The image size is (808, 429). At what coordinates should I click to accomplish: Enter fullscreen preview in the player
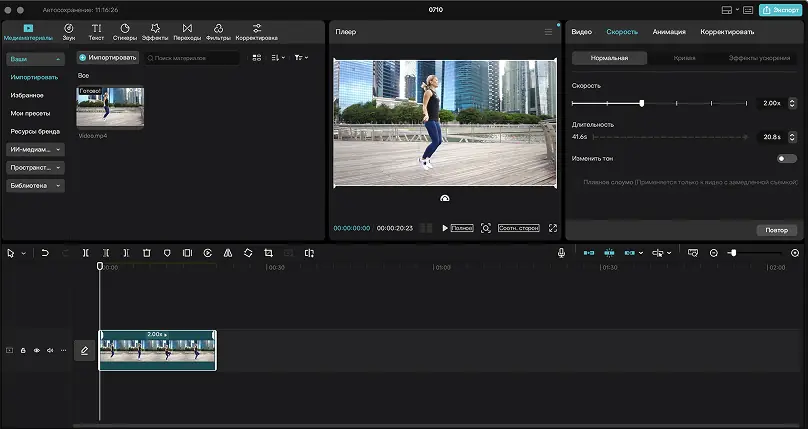pos(553,228)
